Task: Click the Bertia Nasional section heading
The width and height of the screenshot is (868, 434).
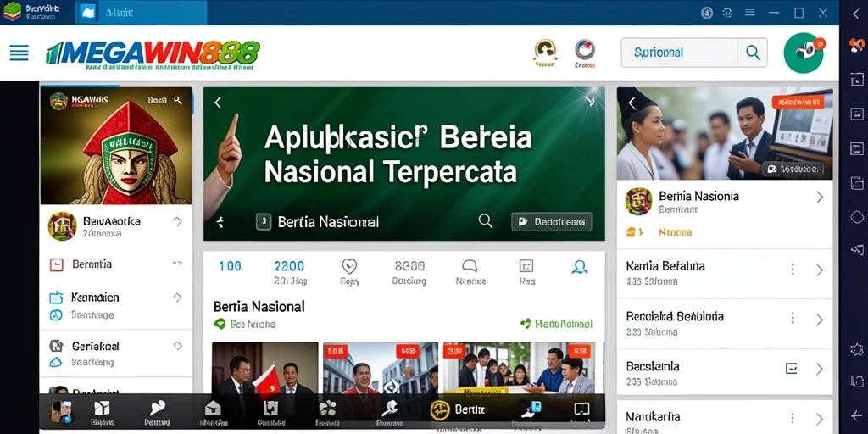Action: (259, 306)
